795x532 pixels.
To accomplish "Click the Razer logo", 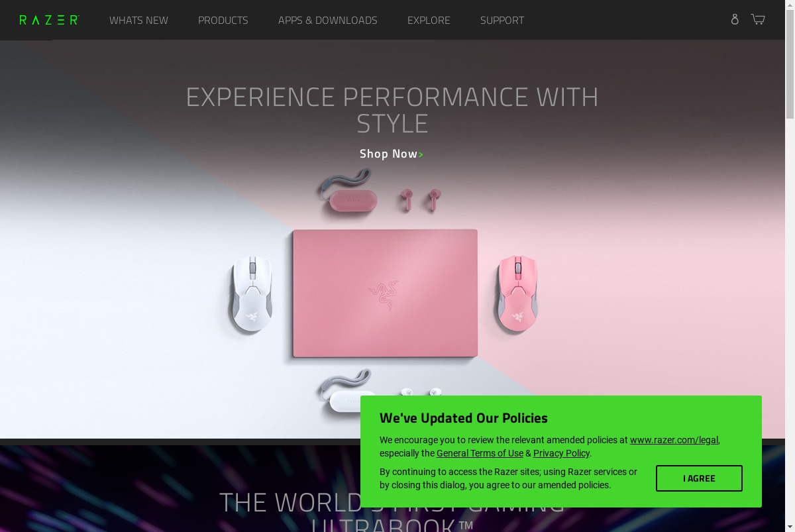I will (49, 20).
